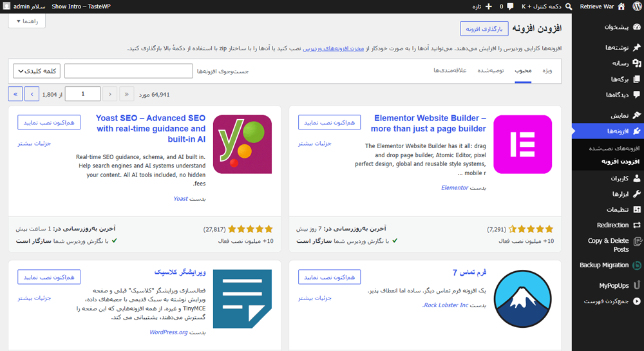Click the plugin search input field
This screenshot has width=644, height=351.
[x=129, y=71]
